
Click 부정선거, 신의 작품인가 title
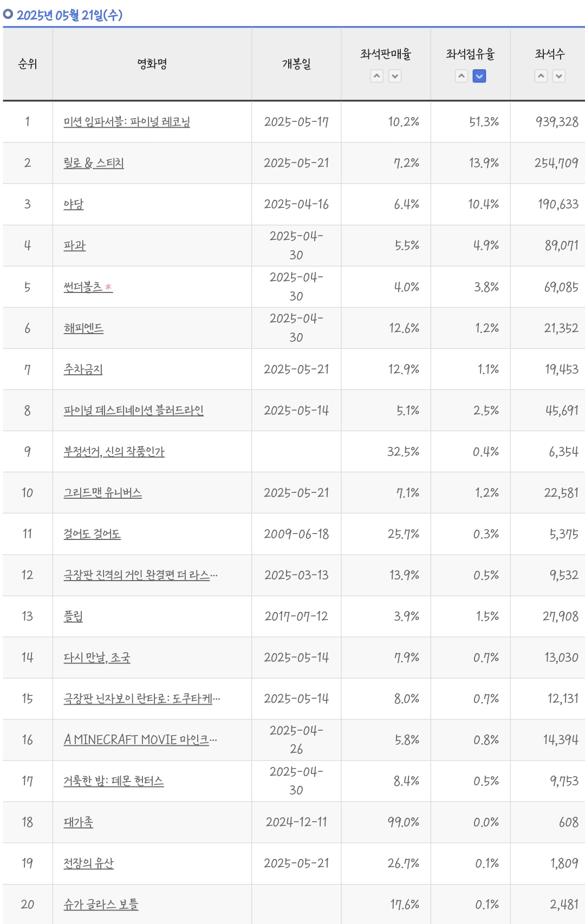point(114,452)
